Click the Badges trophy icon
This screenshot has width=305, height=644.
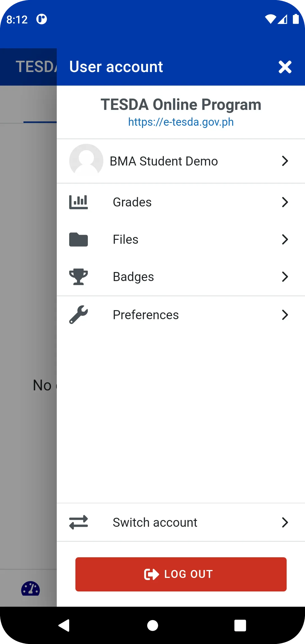tap(79, 277)
